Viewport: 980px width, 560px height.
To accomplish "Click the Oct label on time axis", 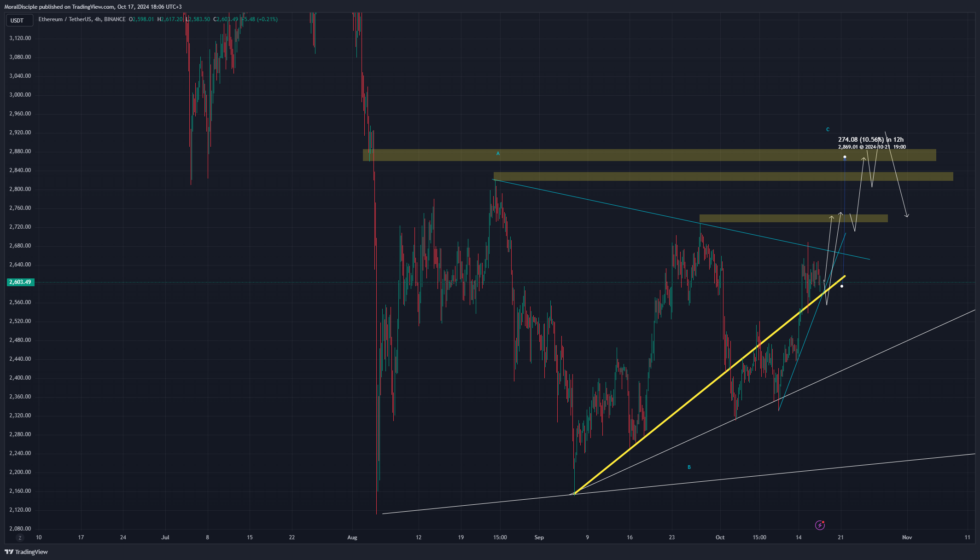I will (720, 537).
